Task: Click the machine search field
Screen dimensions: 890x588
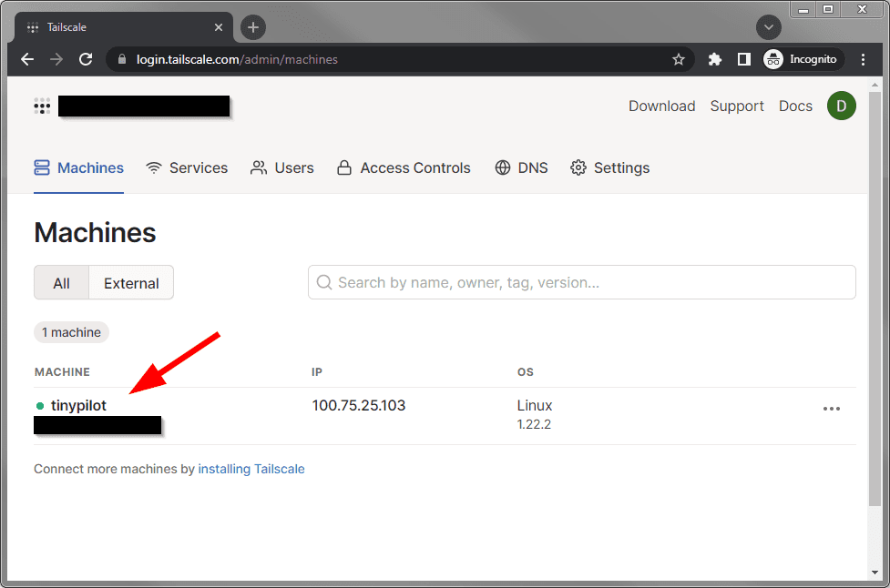Action: (x=582, y=282)
